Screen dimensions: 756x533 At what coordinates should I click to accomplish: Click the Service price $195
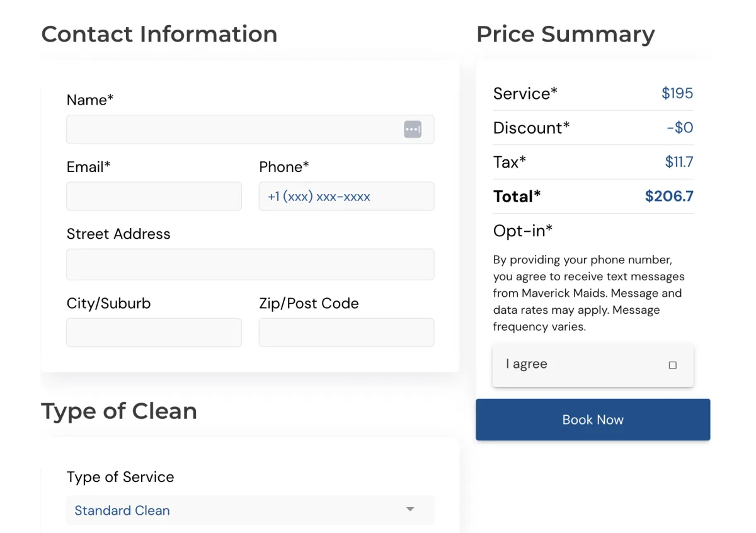[677, 94]
